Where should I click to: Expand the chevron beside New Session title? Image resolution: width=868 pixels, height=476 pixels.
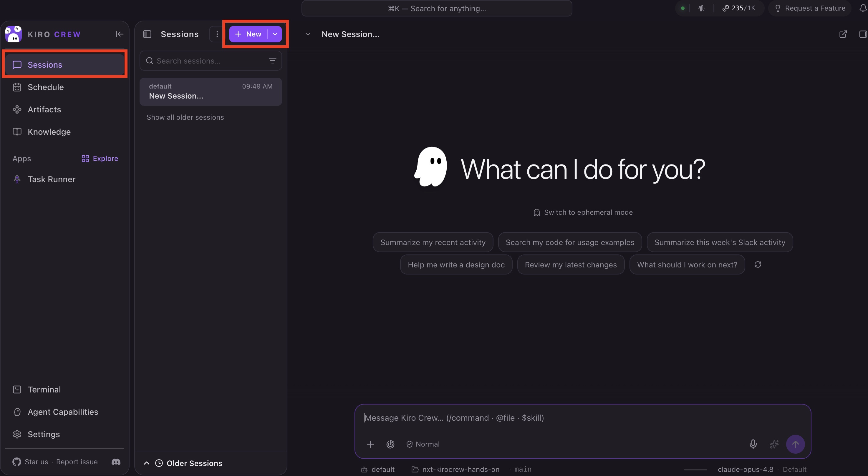click(x=308, y=34)
